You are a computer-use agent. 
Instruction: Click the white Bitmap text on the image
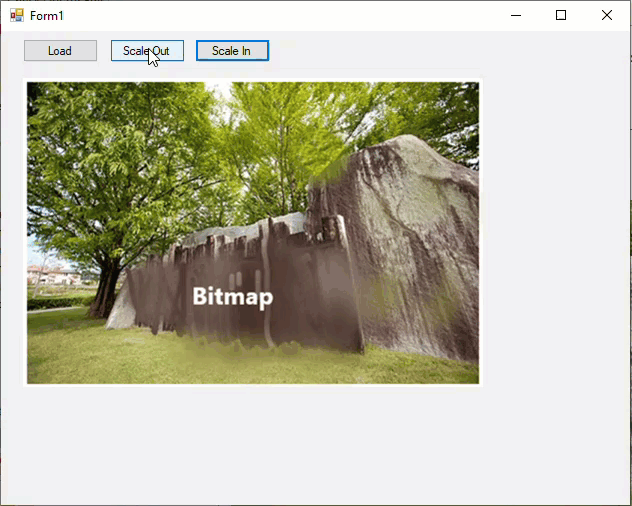232,297
